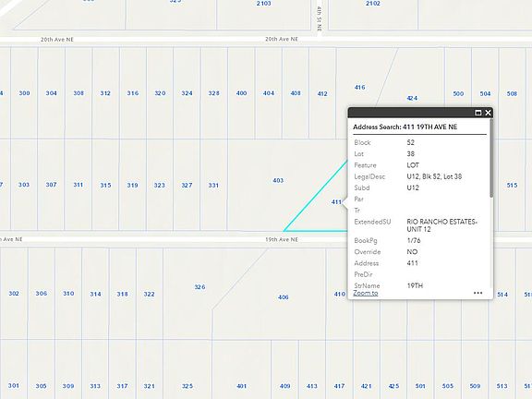Select parcel 403 on the map
532x399 pixels.
point(278,180)
